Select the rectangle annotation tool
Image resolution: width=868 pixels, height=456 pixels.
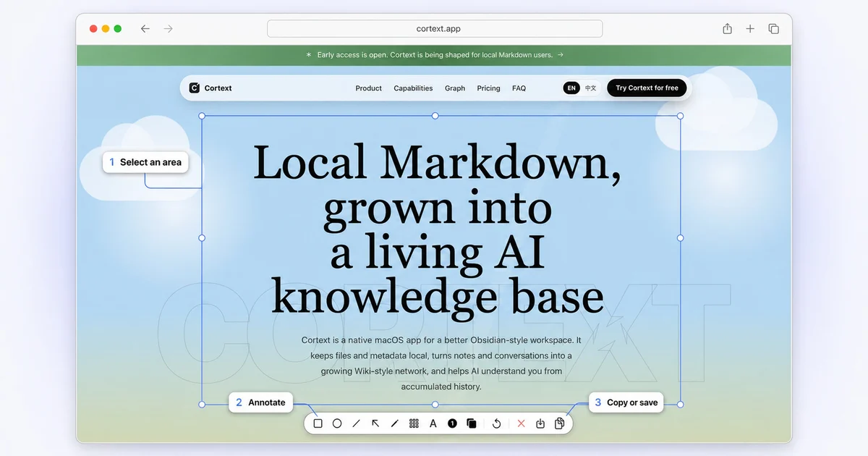[318, 423]
